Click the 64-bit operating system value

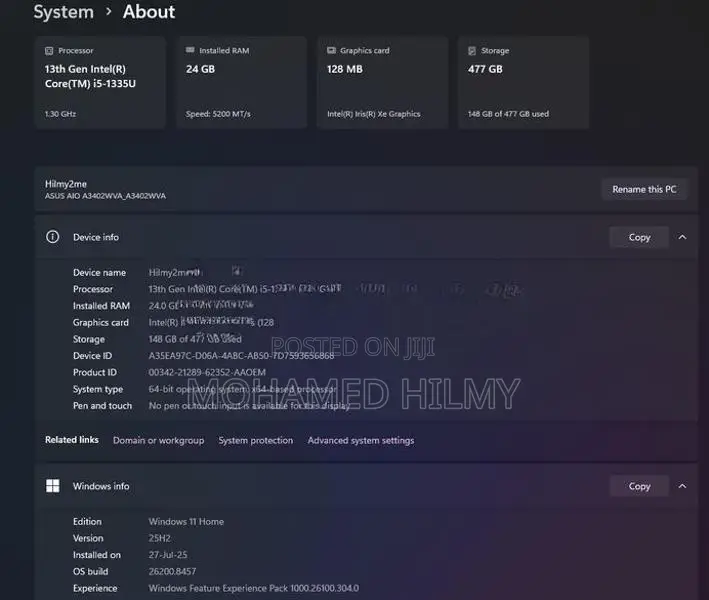tap(242, 389)
